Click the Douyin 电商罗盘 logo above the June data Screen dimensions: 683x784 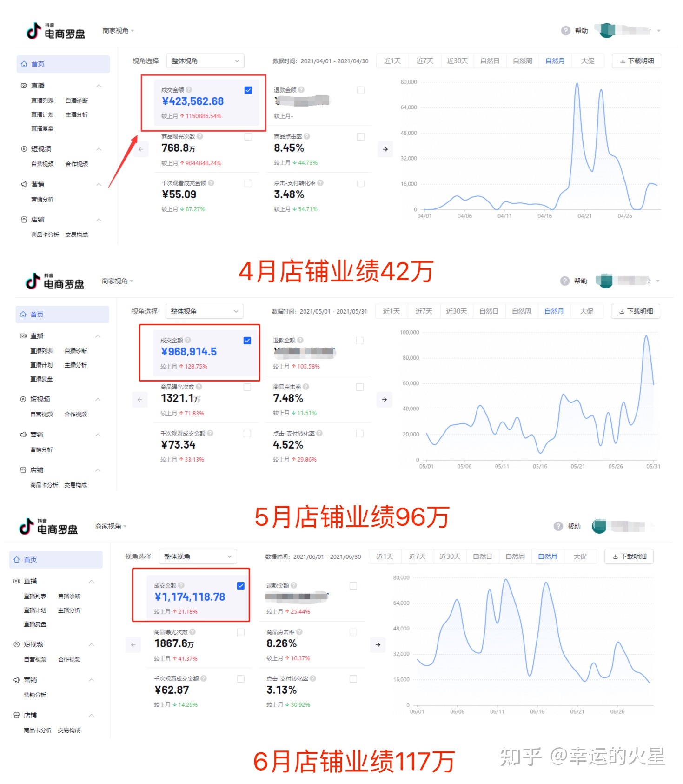tap(48, 526)
